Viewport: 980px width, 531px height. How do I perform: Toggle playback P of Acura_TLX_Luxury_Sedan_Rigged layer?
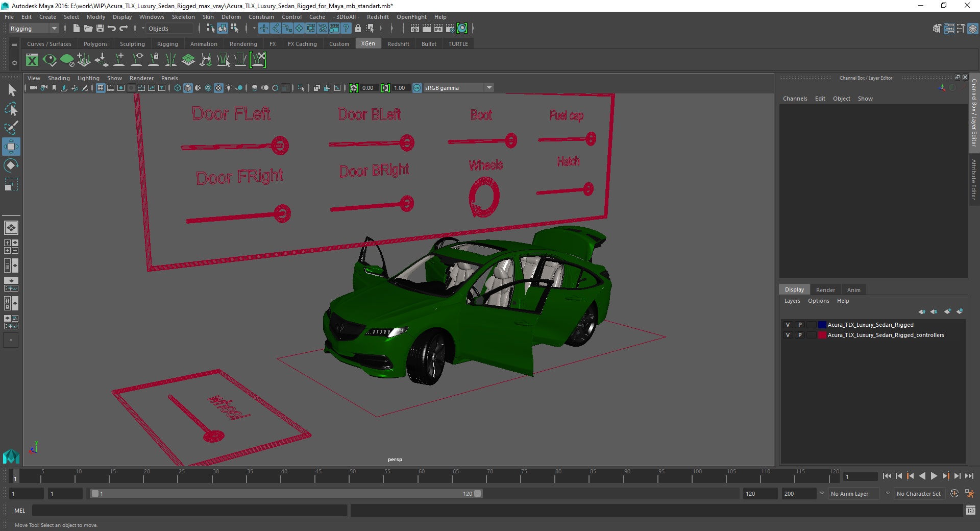800,325
